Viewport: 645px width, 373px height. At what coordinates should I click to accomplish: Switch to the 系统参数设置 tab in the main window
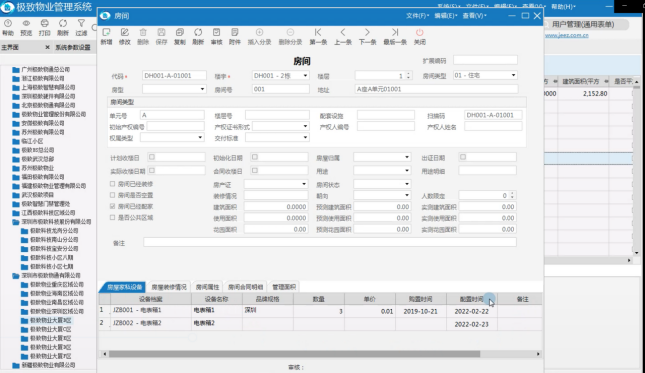(x=73, y=47)
